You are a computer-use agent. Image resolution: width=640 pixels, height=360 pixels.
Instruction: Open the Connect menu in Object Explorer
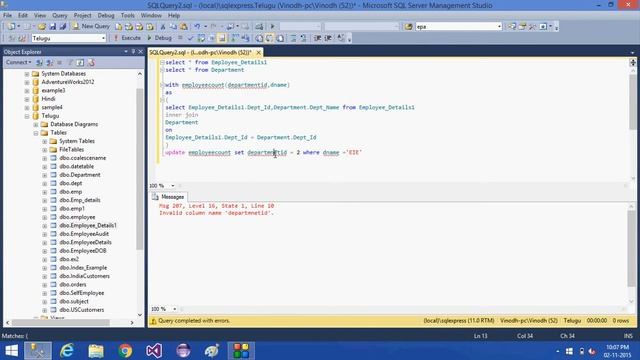coord(18,62)
